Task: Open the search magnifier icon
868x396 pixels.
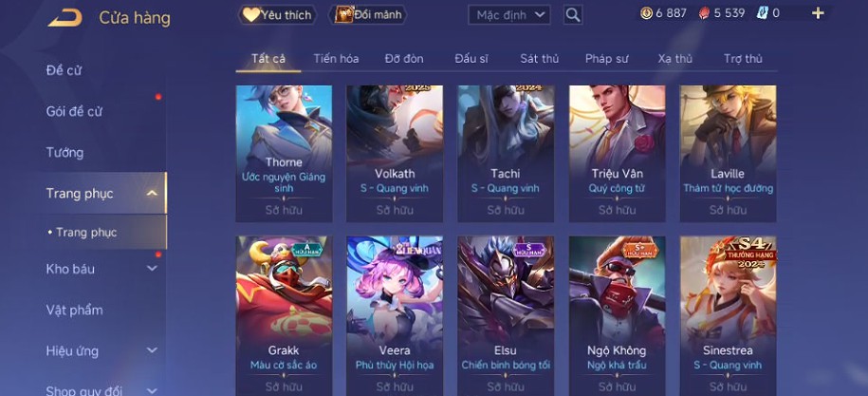Action: coord(573,15)
